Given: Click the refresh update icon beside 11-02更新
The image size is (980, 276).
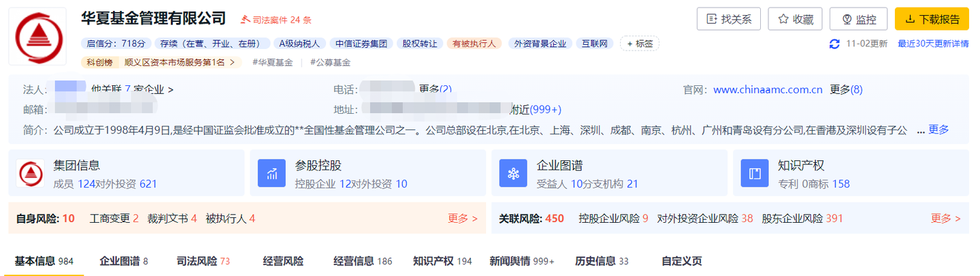Looking at the screenshot, I should (x=834, y=44).
